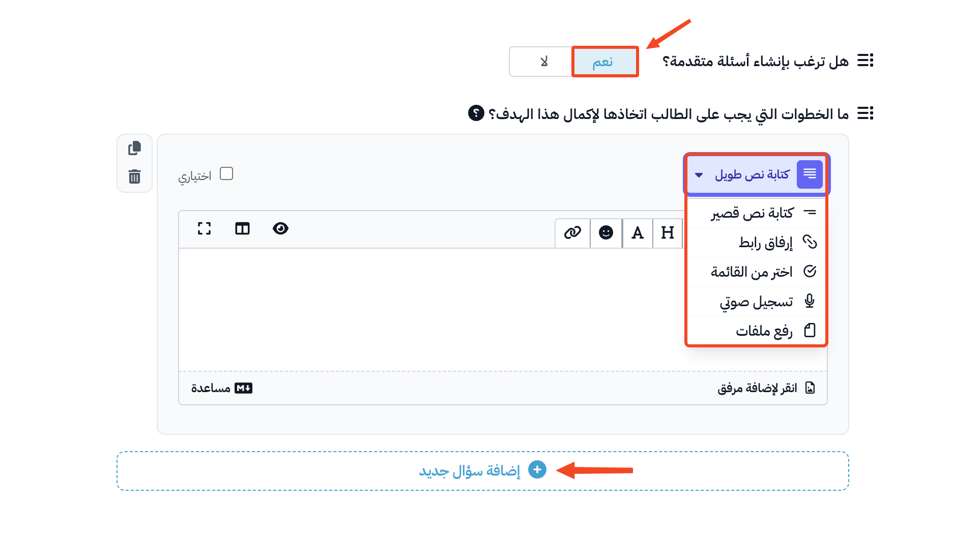Click إضافة سؤال جديد button
980x533 pixels.
(x=483, y=471)
